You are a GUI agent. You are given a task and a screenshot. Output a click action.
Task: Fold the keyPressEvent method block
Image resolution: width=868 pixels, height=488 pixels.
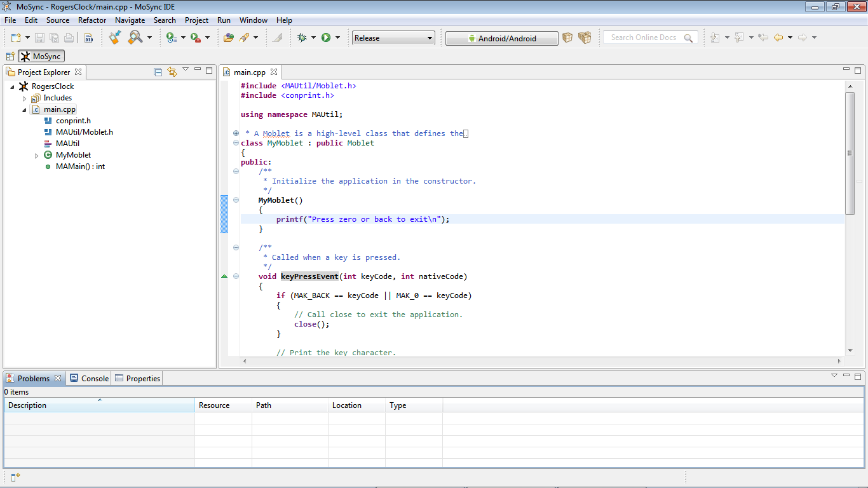236,276
